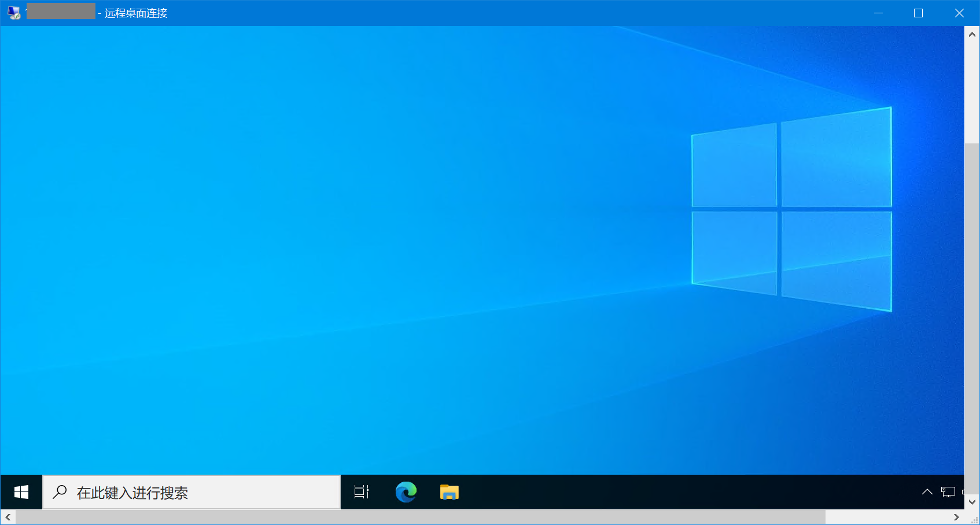This screenshot has width=980, height=525.
Task: Open Task View on the remote taskbar
Action: [x=362, y=492]
